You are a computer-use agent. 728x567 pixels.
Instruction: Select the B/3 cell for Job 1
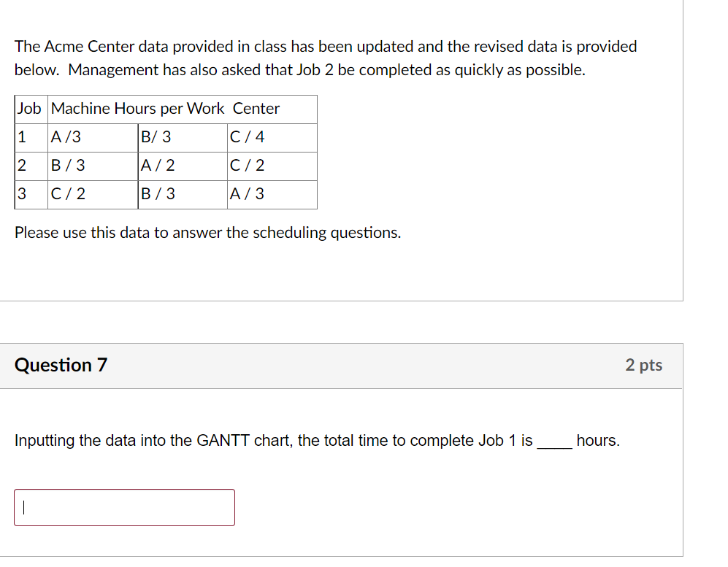[x=182, y=137]
